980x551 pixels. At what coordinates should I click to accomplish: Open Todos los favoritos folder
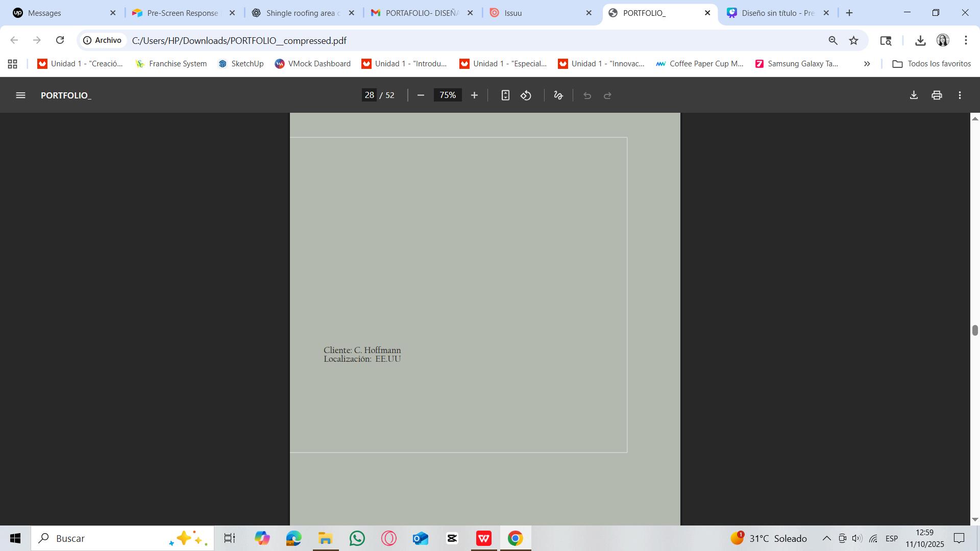click(932, 64)
